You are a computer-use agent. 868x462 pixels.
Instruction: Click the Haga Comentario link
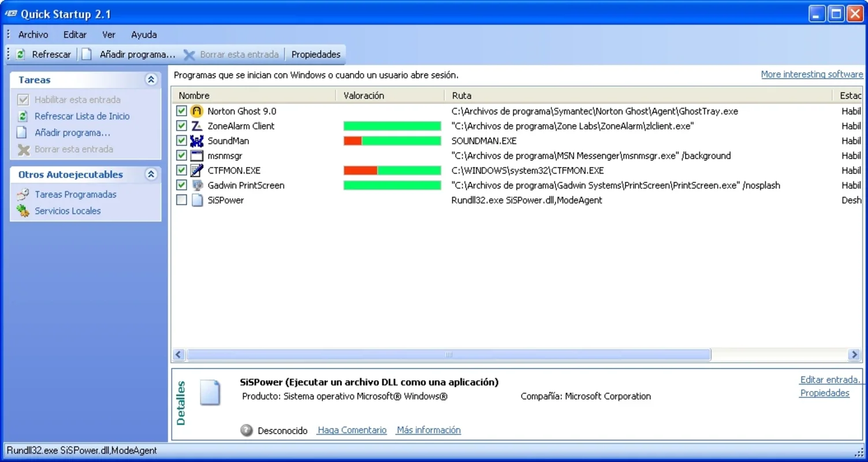(x=352, y=430)
